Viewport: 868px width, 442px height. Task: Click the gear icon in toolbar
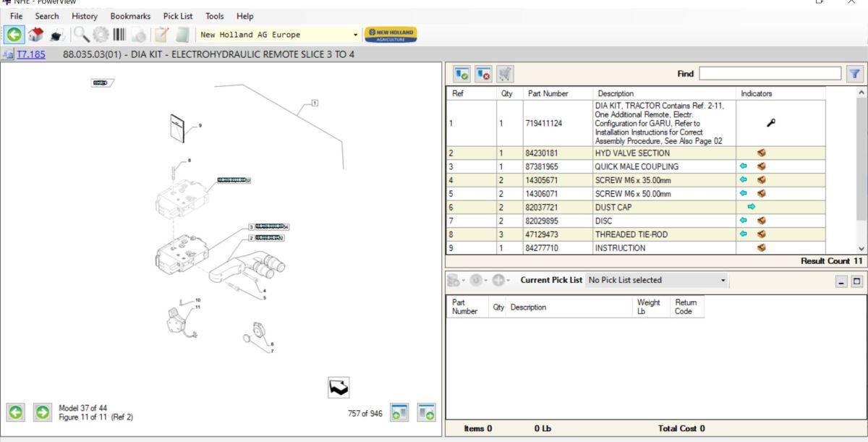click(101, 34)
